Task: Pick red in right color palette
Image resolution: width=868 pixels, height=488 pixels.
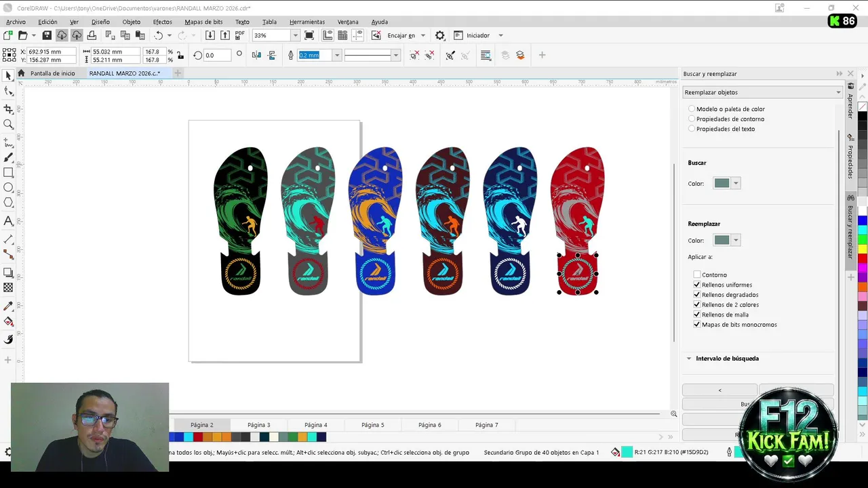Action: coord(863,258)
